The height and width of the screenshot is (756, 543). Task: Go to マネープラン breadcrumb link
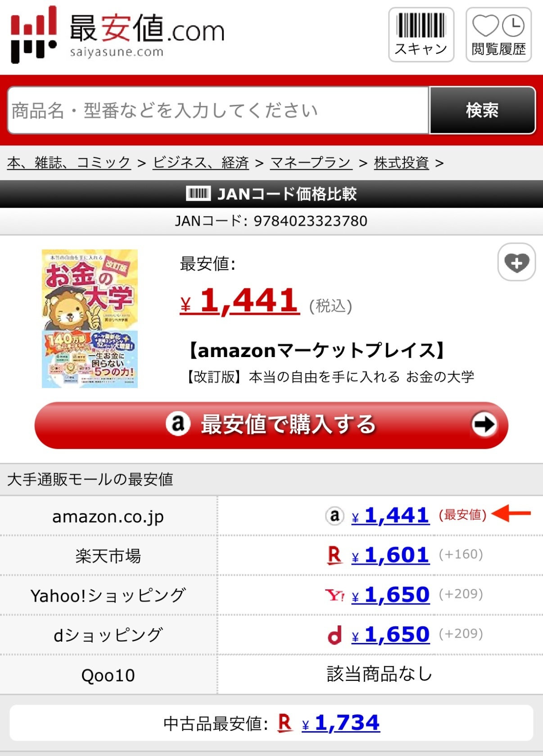coord(311,163)
